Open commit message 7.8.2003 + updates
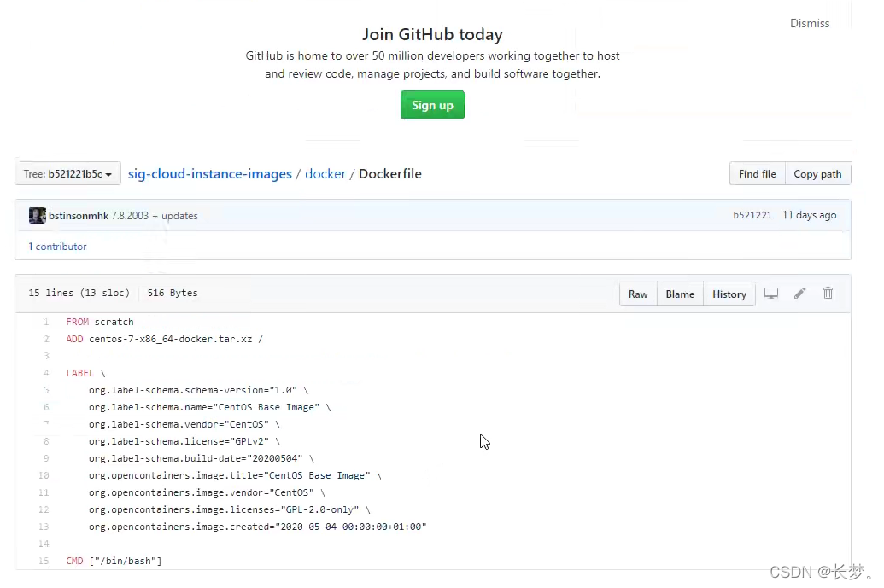 (x=155, y=216)
